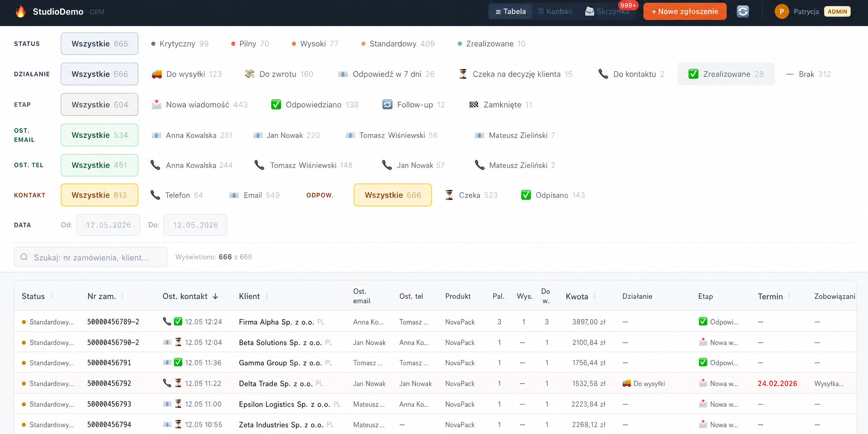The width and height of the screenshot is (868, 434).
Task: Click the Do zwrotu money filter icon
Action: (250, 74)
